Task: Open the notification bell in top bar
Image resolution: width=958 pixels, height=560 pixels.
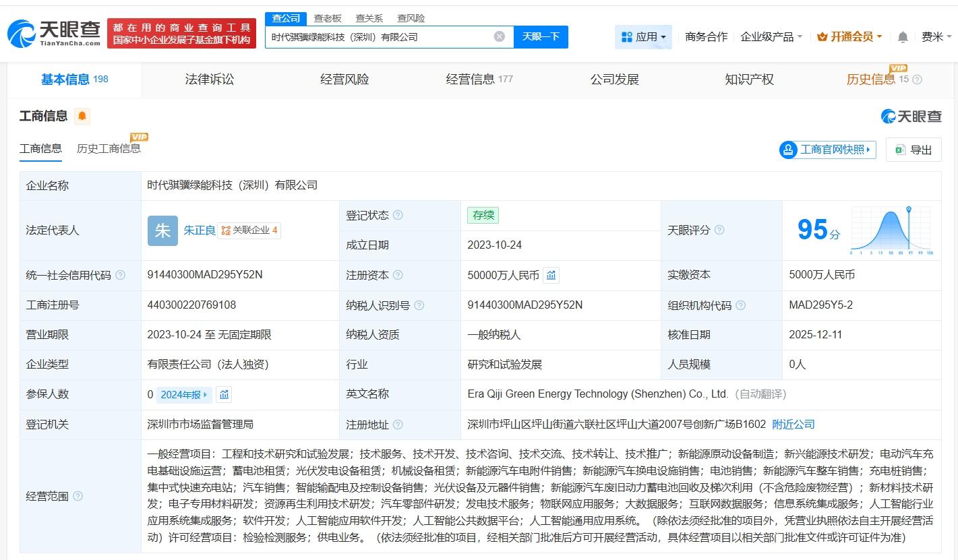Action: tap(901, 37)
